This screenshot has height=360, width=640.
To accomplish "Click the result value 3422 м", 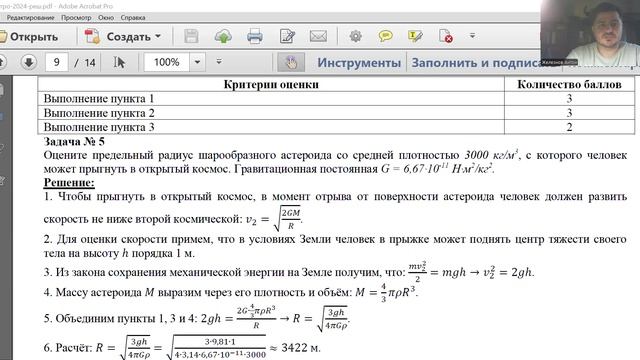I will (x=301, y=348).
